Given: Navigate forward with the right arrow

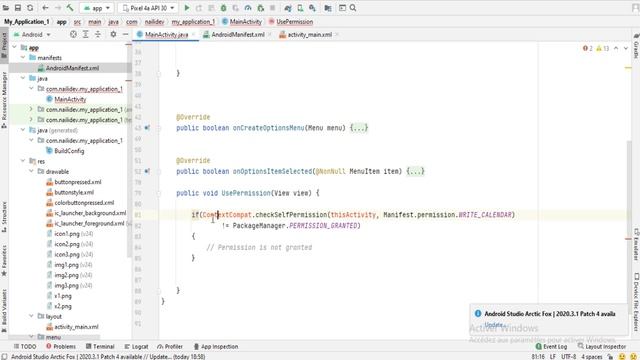Looking at the screenshot, I should [58, 8].
